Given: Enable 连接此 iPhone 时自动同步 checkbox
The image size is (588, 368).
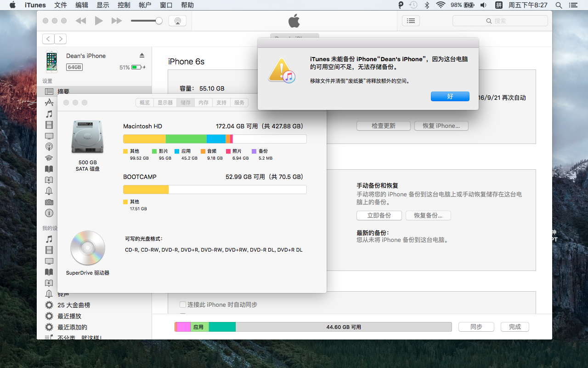Looking at the screenshot, I should [183, 305].
